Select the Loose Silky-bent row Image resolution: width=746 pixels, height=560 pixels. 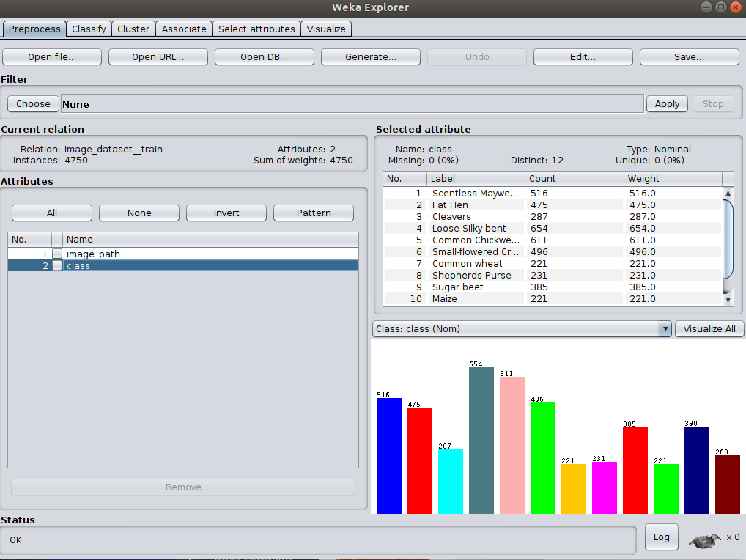click(553, 229)
